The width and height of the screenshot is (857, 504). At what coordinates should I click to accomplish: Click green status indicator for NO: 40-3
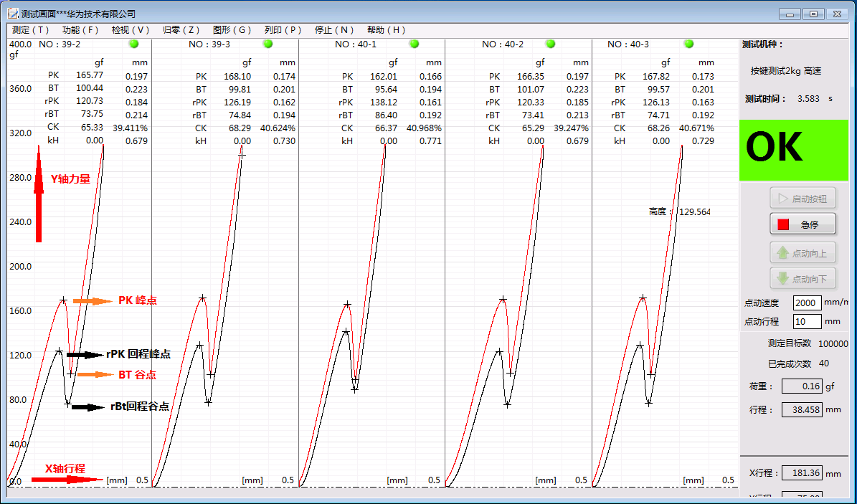tap(688, 44)
